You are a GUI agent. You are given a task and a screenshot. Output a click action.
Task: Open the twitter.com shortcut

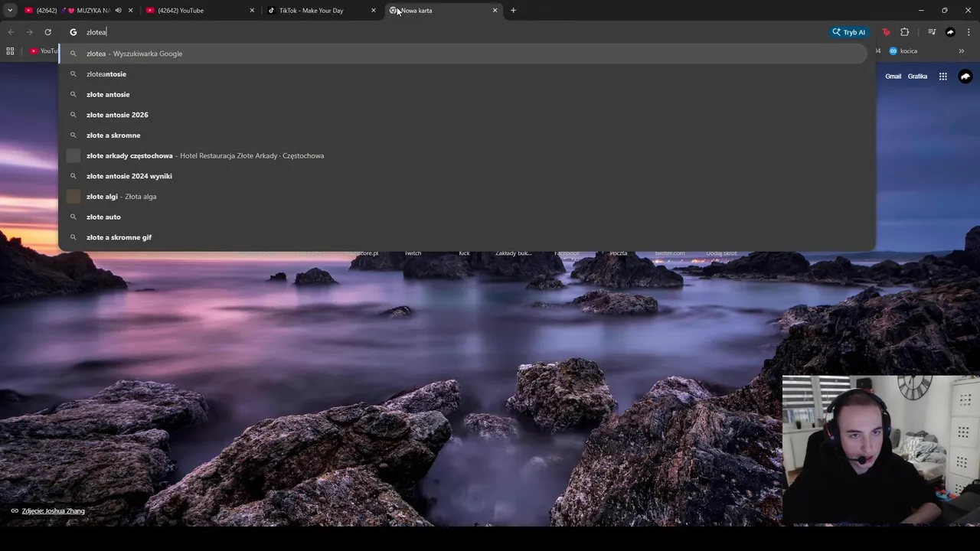[670, 253]
